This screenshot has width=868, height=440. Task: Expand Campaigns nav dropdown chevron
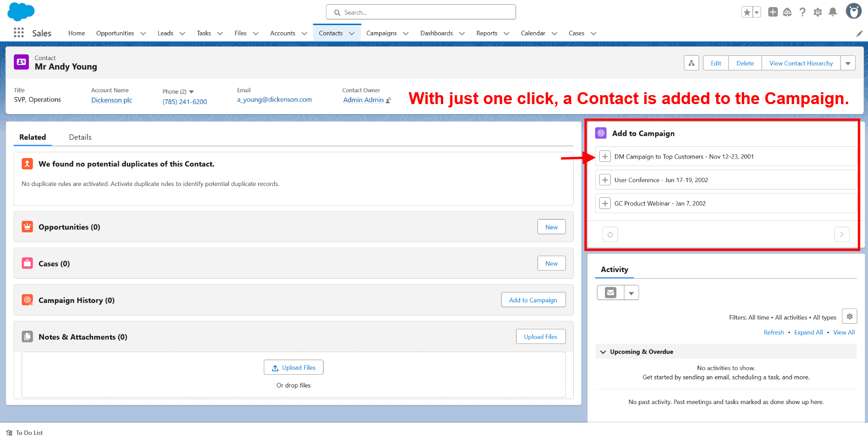pos(406,34)
